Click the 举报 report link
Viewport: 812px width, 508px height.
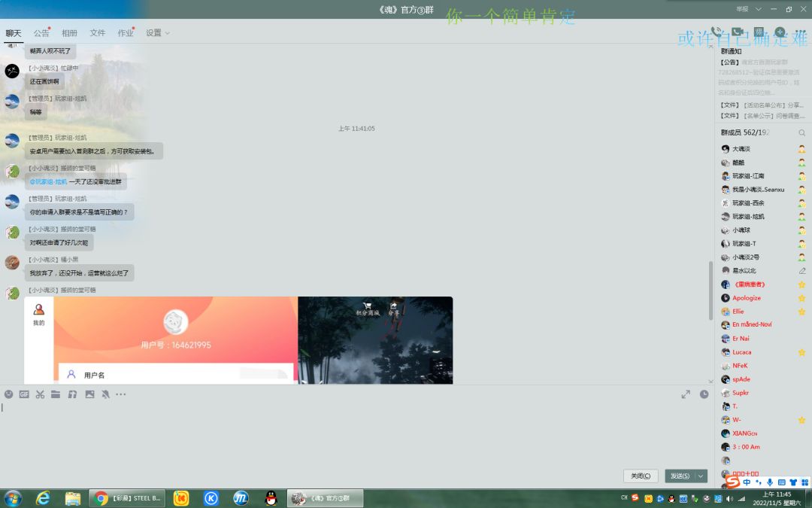coord(743,9)
